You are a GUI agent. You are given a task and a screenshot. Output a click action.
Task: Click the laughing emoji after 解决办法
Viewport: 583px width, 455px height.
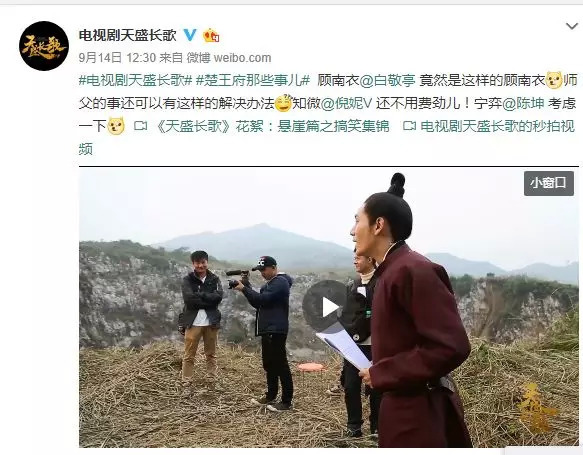tap(283, 103)
